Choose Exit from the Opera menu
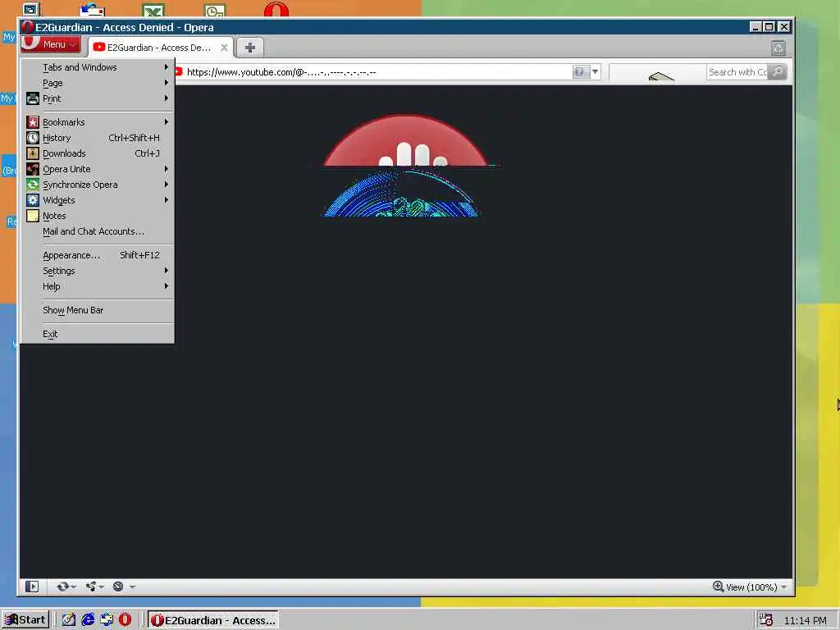 pyautogui.click(x=97, y=333)
